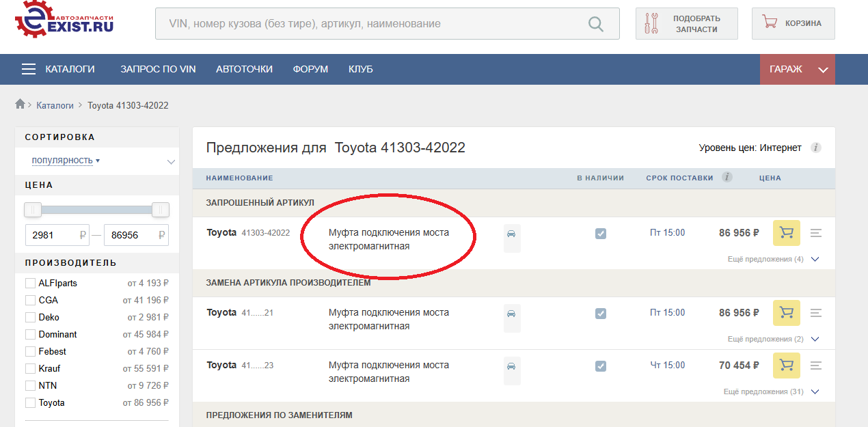Open details list icon for Toyota 41303-42022
Image resolution: width=868 pixels, height=427 pixels.
point(815,233)
